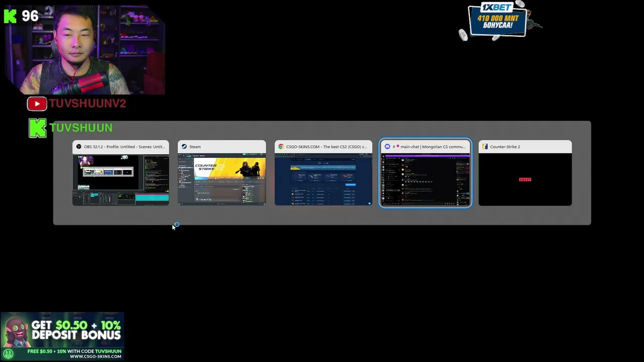Click the "Steam" window title text
The width and height of the screenshot is (644, 362).
tap(195, 147)
